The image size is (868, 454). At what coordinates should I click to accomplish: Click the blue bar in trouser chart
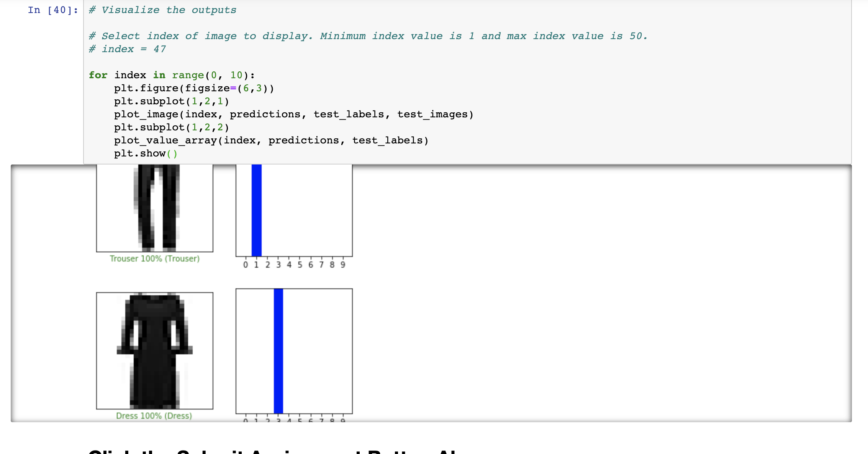coord(256,210)
